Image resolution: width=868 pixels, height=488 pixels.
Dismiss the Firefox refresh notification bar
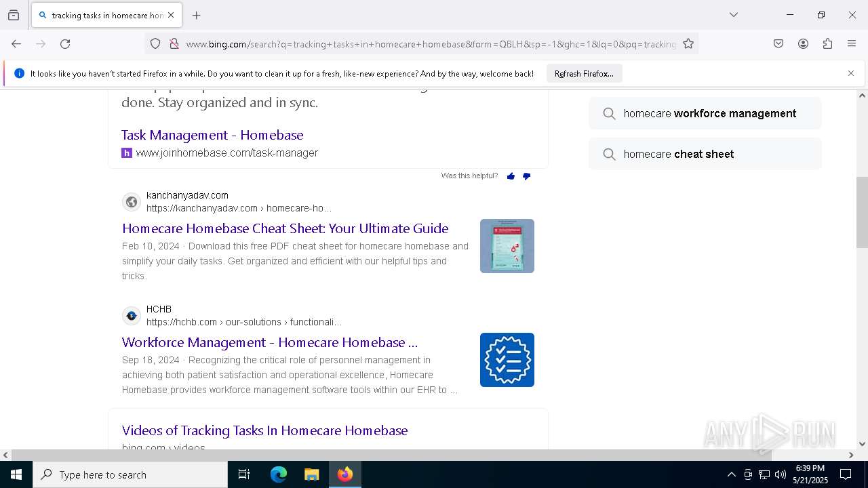[x=851, y=73]
